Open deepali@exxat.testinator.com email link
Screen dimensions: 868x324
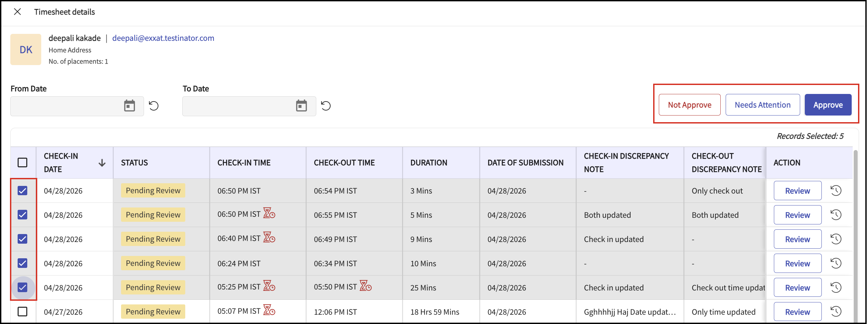(163, 38)
